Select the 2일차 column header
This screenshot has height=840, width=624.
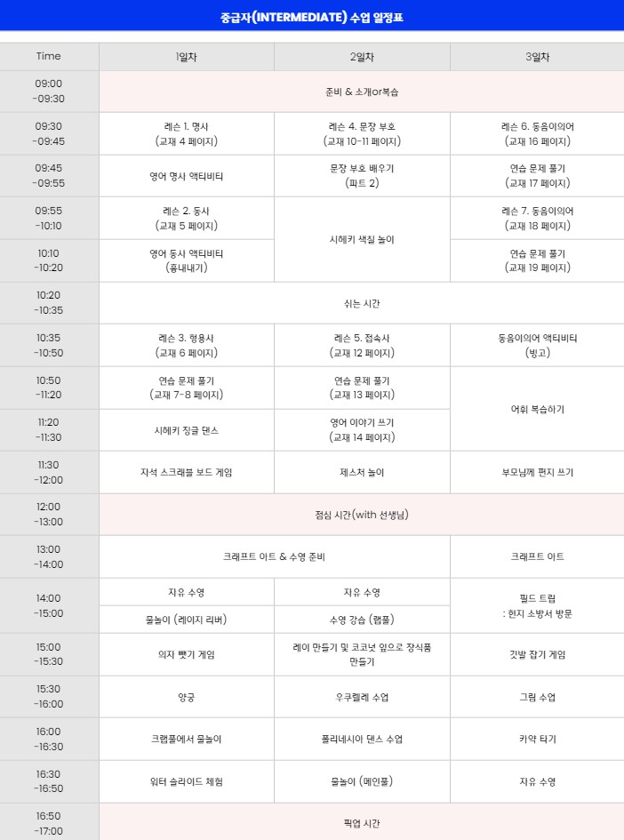click(362, 57)
